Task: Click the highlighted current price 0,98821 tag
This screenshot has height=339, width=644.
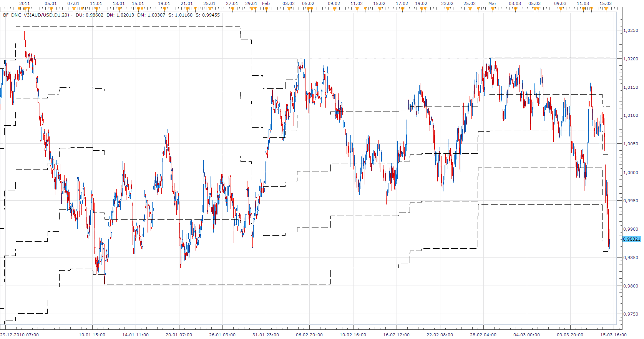Action: (x=632, y=239)
